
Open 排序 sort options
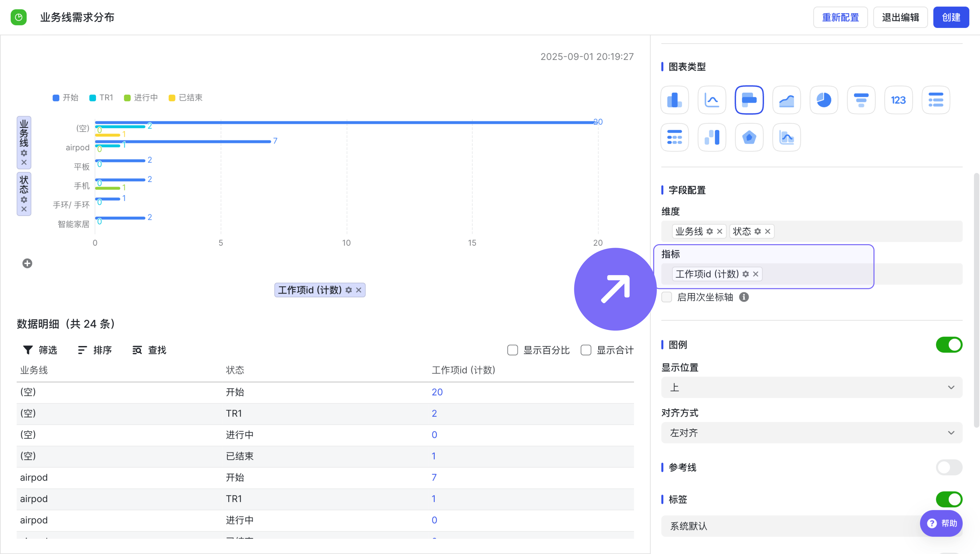pyautogui.click(x=94, y=350)
